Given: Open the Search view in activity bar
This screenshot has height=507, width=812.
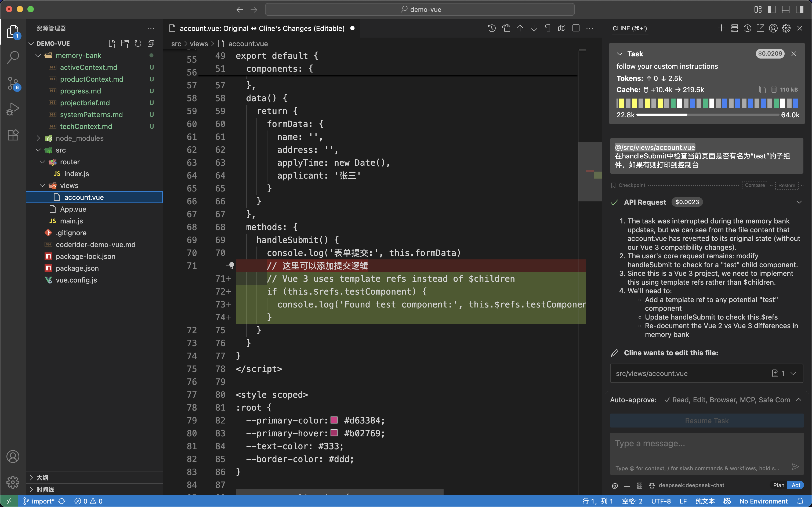Looking at the screenshot, I should (13, 57).
